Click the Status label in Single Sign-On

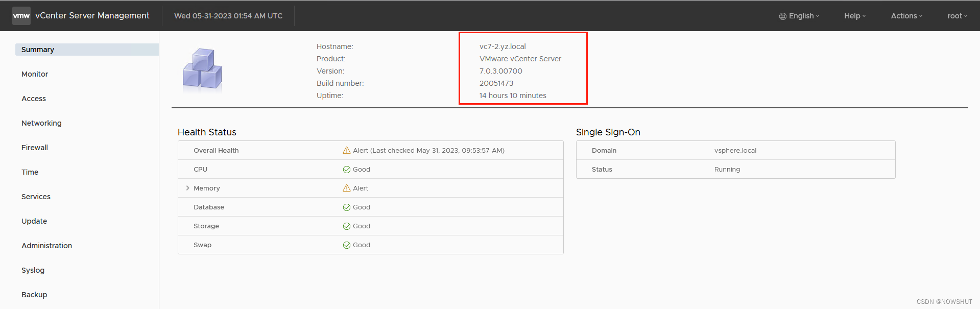click(602, 169)
